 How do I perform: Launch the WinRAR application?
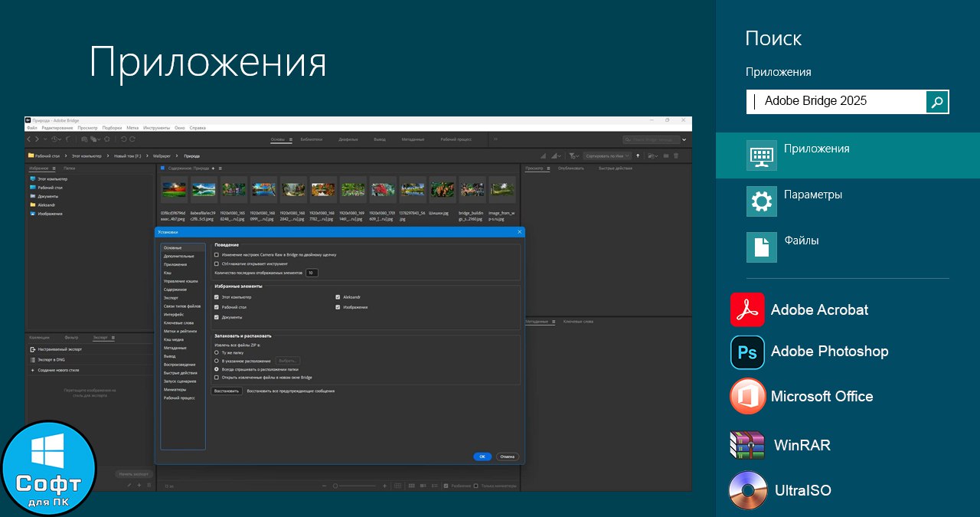pos(747,445)
